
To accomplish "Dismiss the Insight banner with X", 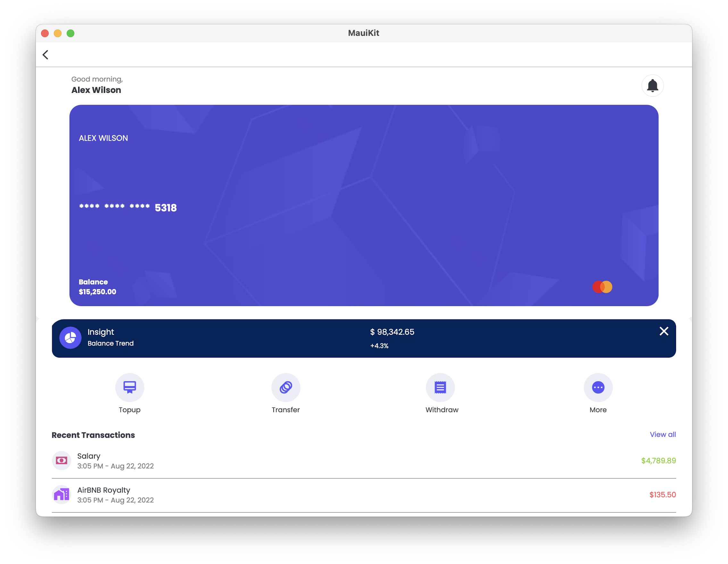I will coord(664,331).
